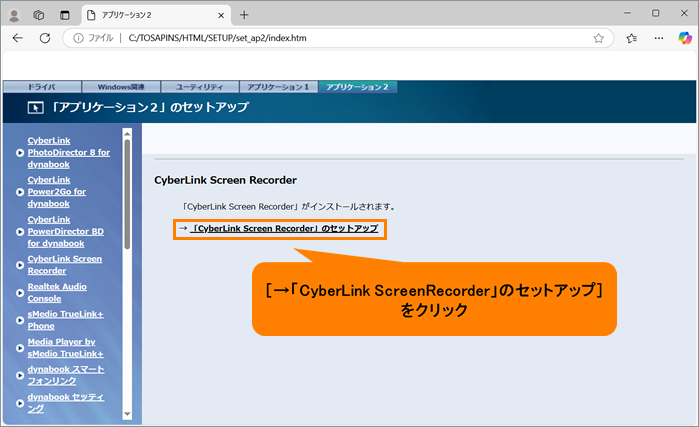The height and width of the screenshot is (427, 699).
Task: Open dynabook セッティング link
Action: point(66,403)
